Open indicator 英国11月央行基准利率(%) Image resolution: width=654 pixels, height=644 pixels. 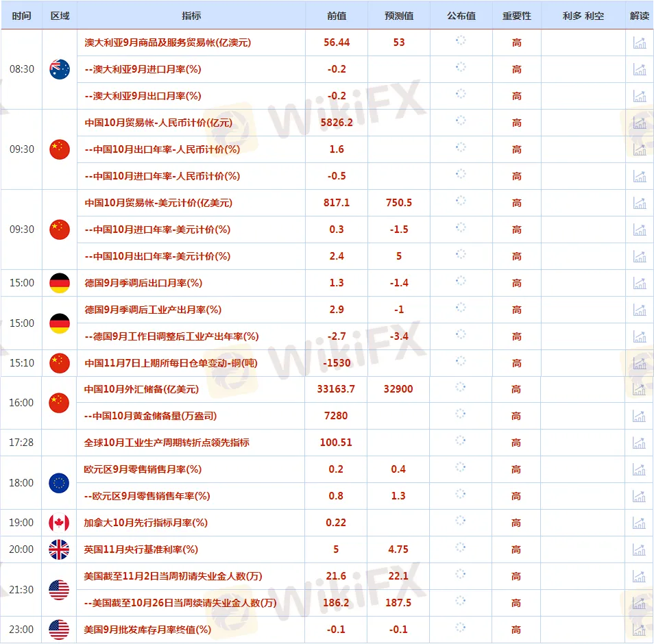(x=141, y=549)
